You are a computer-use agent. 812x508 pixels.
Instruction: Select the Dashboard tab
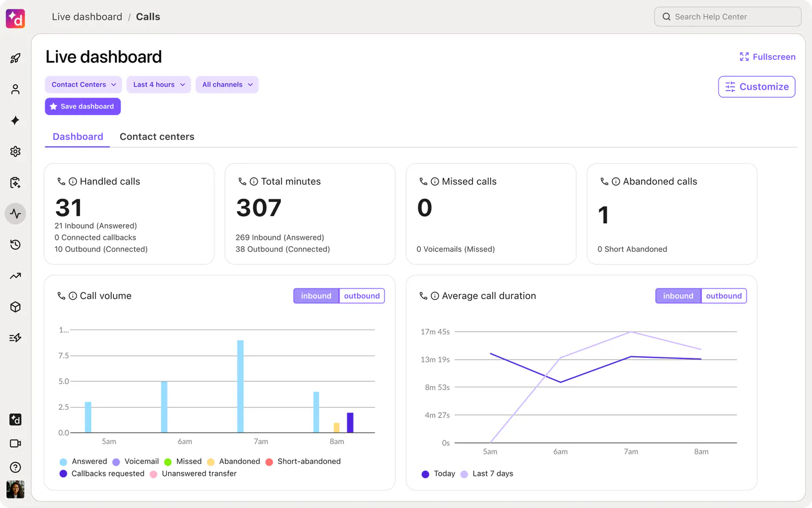coord(78,137)
